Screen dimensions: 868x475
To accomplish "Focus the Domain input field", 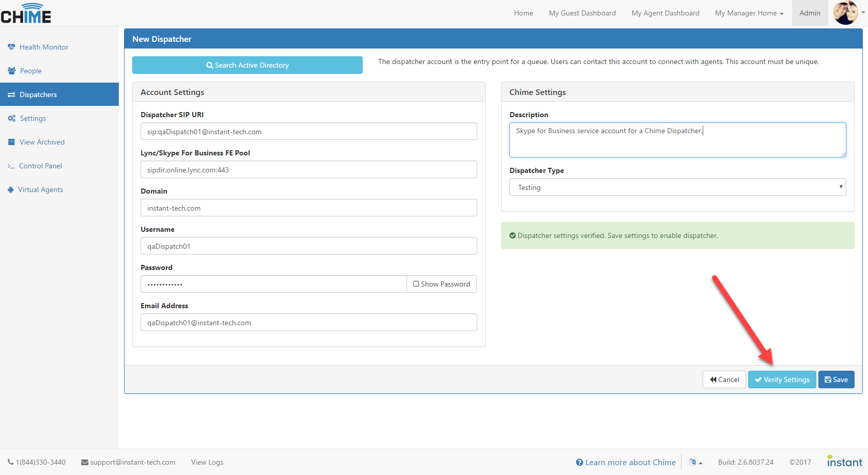I will pyautogui.click(x=309, y=208).
